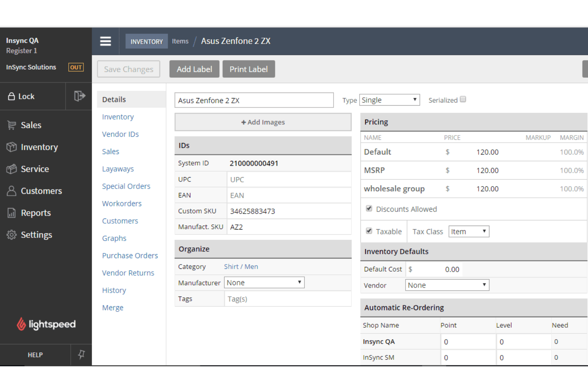Click the Add Label button

[194, 69]
